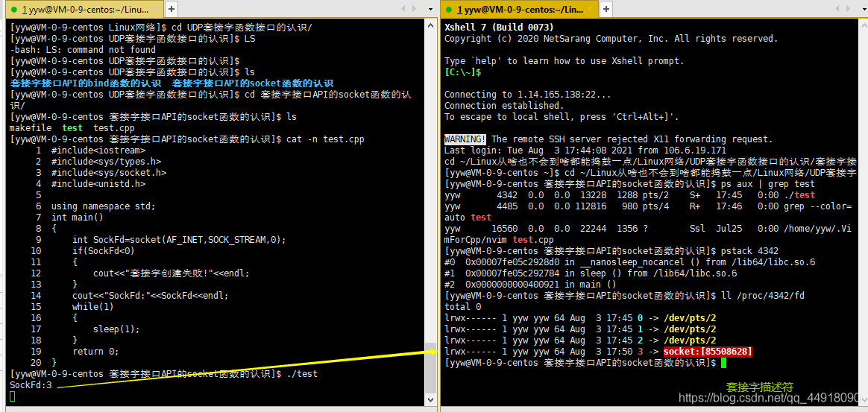The image size is (868, 412).
Task: Click the './test' command at the prompt
Action: point(302,374)
